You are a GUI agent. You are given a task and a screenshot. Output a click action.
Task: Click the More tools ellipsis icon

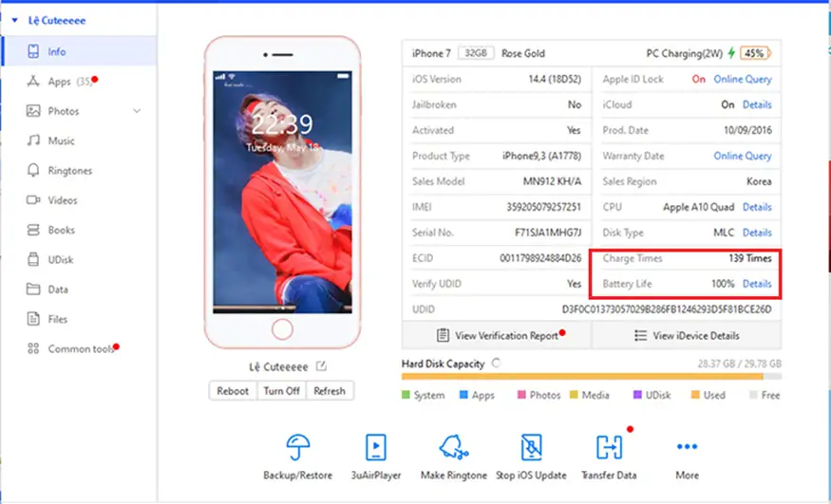click(x=687, y=447)
